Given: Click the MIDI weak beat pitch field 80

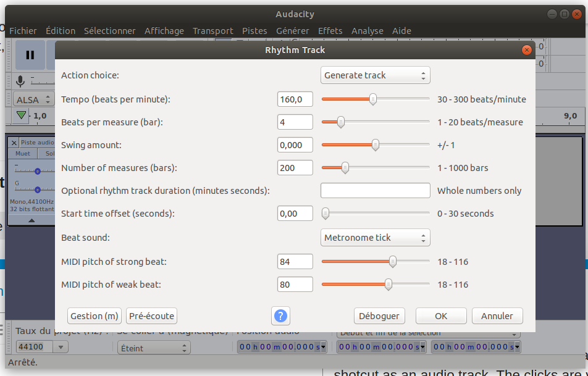Looking at the screenshot, I should (295, 285).
